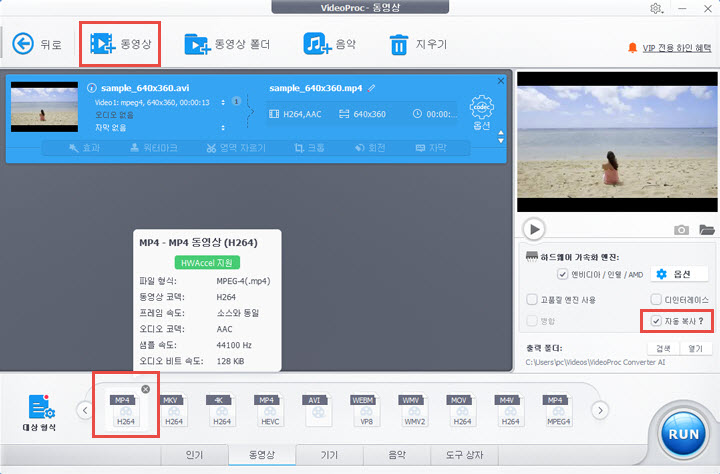
Task: Move the video item up in list
Action: tap(501, 133)
